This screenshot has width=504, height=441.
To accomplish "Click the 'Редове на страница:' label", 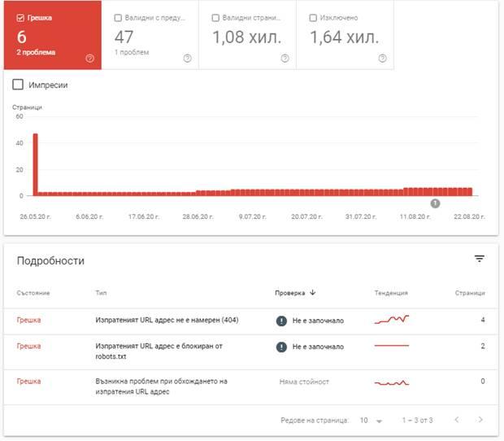I will click(315, 421).
